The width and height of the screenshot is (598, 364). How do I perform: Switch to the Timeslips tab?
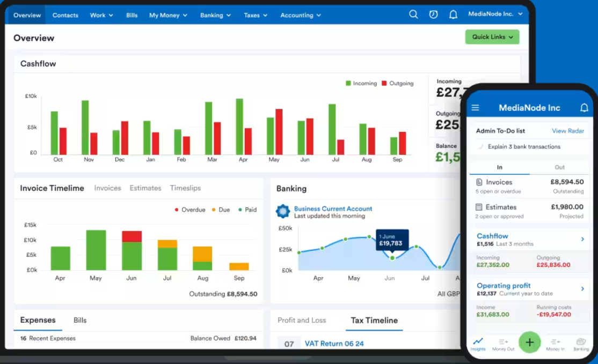tap(185, 188)
